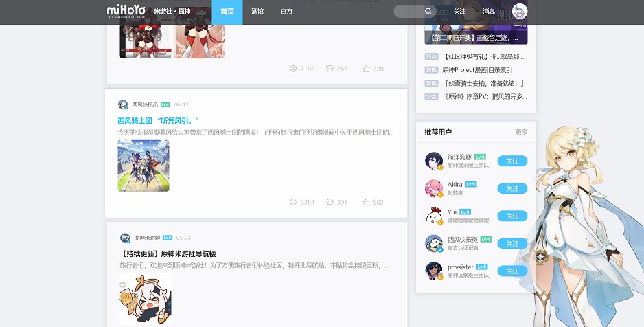Open the 西风骑士团 post excerpt text
Screen dimensions: 644x327
tap(255, 133)
